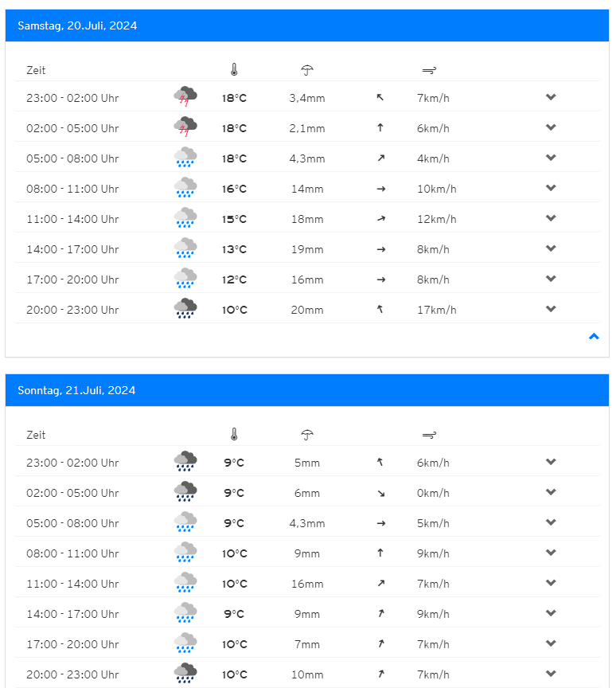The width and height of the screenshot is (616, 688).
Task: Click thunderstorm icon for Saturday 23:00 - 02:00
Action: [x=185, y=97]
